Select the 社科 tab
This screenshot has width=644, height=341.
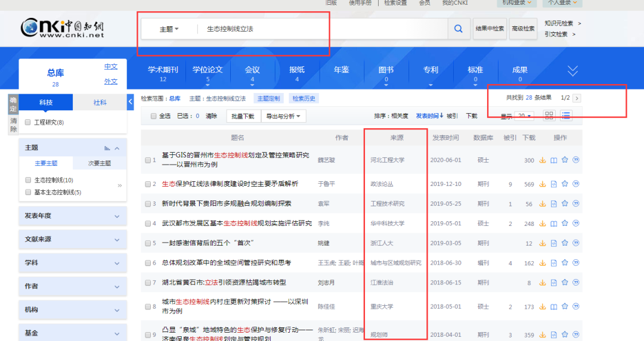click(x=100, y=103)
